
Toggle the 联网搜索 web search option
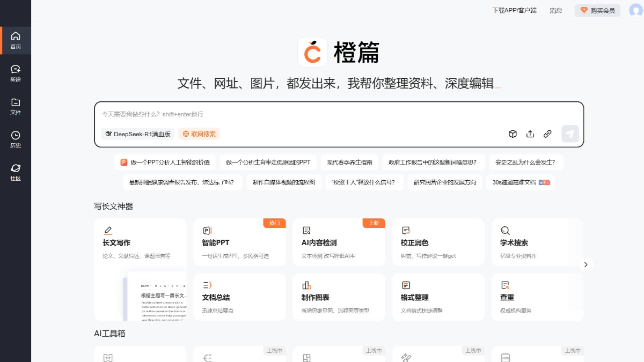tap(199, 134)
